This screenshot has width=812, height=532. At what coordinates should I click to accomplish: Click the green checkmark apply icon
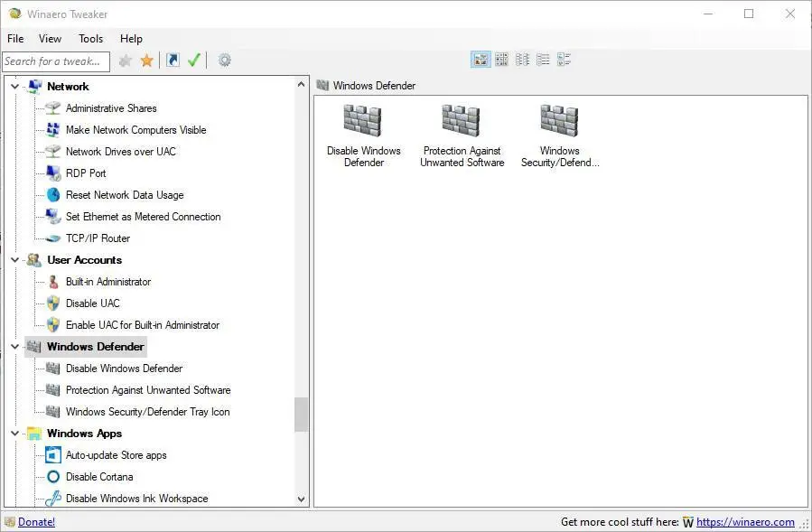point(194,61)
